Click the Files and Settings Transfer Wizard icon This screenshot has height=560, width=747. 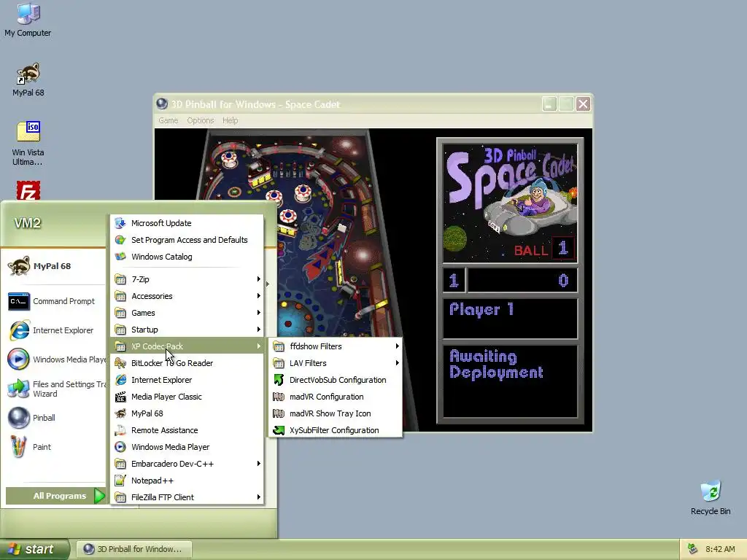(18, 389)
